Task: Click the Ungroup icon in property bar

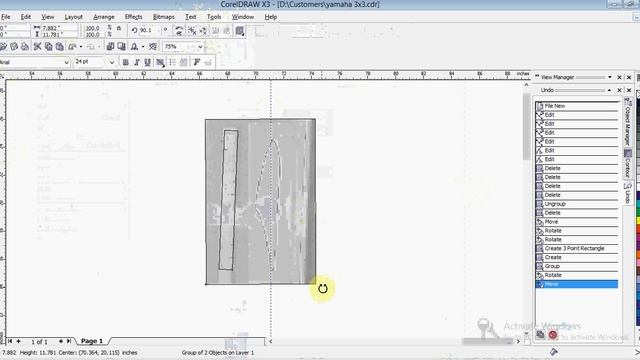Action: 192,31
